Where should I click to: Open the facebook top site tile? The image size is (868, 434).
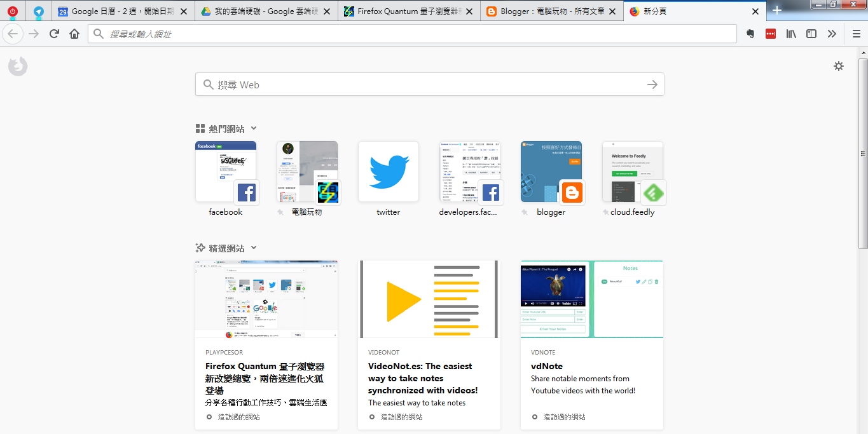pos(226,172)
